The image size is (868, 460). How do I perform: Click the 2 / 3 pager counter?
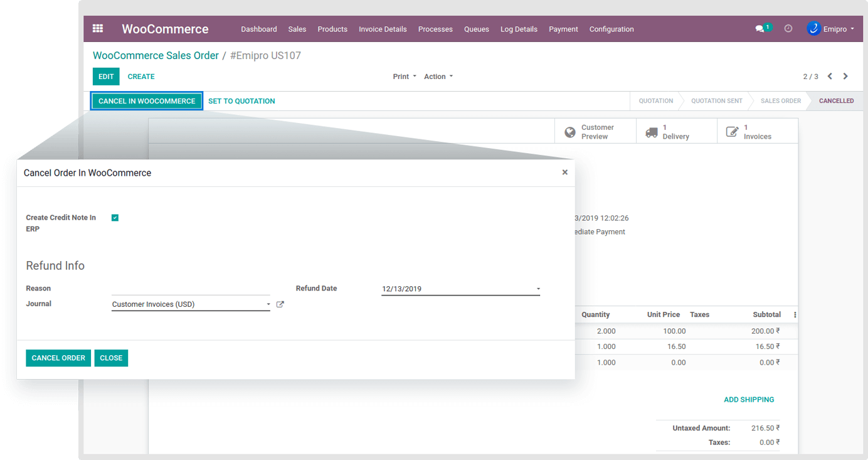coord(810,77)
